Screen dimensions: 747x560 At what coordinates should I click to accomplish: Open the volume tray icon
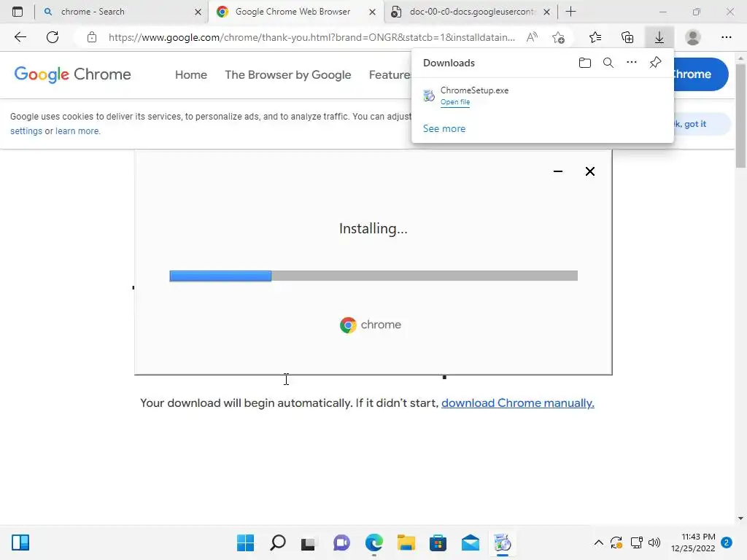point(654,542)
